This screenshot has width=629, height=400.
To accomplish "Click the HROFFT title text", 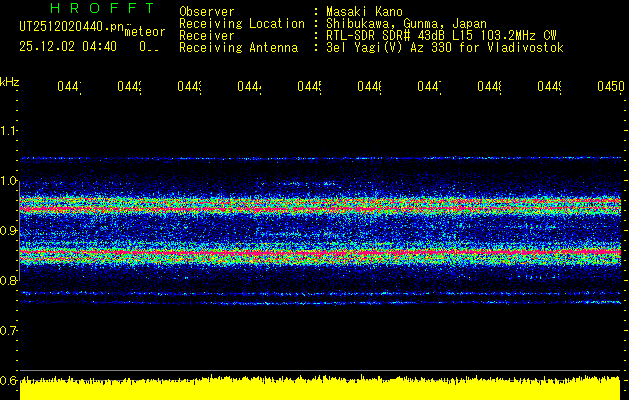I will [102, 8].
